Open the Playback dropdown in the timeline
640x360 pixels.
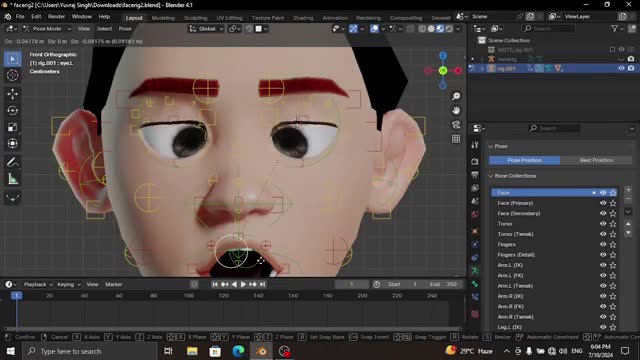pyautogui.click(x=38, y=284)
